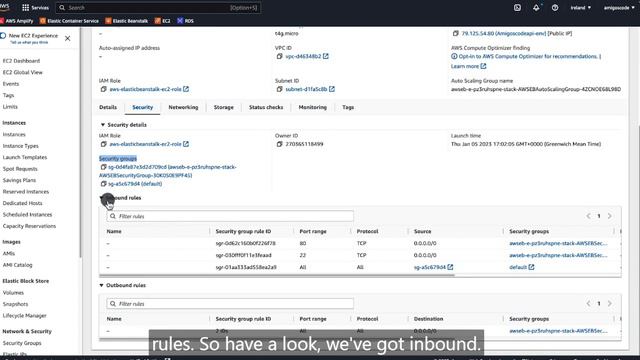Image resolution: width=640 pixels, height=360 pixels.
Task: Open the Tags tab
Action: [348, 107]
